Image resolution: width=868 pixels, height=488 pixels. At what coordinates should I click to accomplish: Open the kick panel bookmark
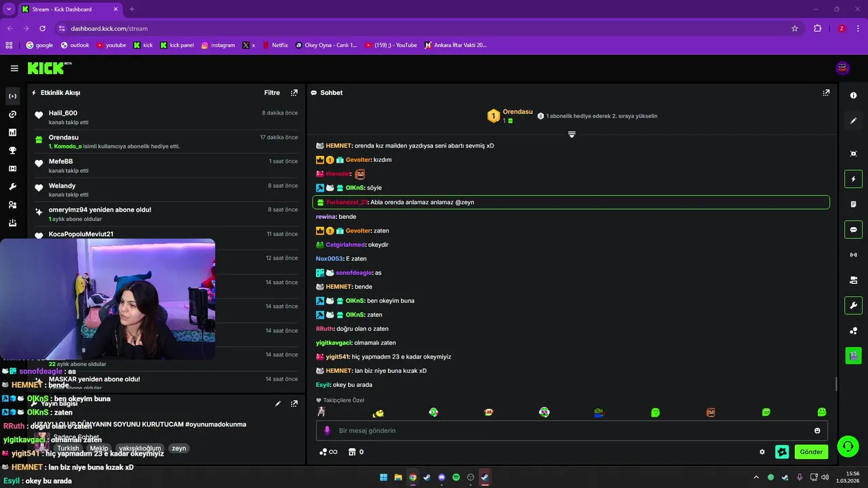pos(177,45)
